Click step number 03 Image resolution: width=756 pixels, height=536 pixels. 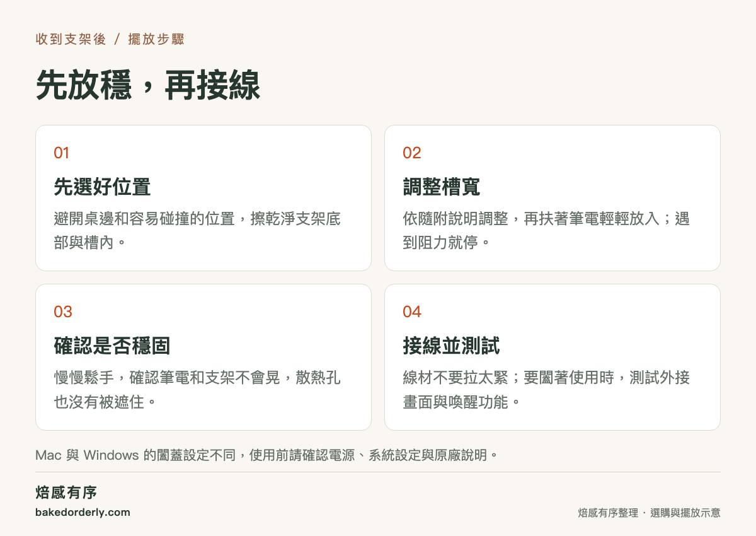[63, 312]
